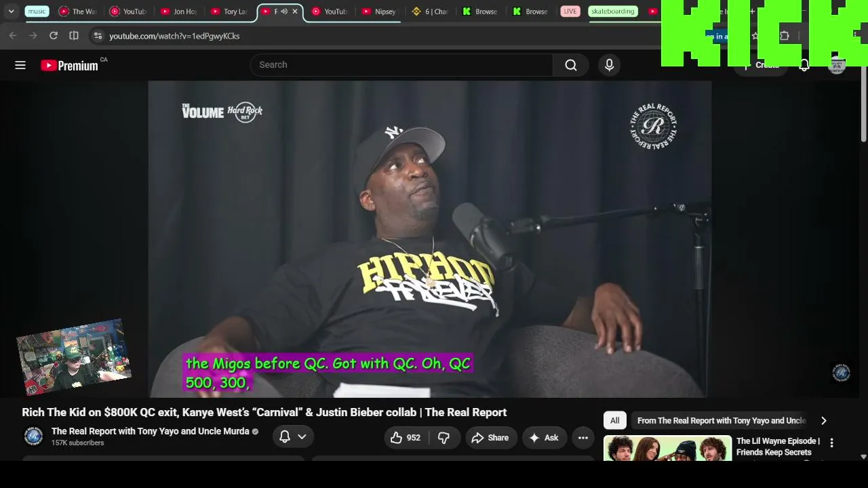Close the currently playing video tab
Image resolution: width=868 pixels, height=488 pixels.
[x=295, y=12]
